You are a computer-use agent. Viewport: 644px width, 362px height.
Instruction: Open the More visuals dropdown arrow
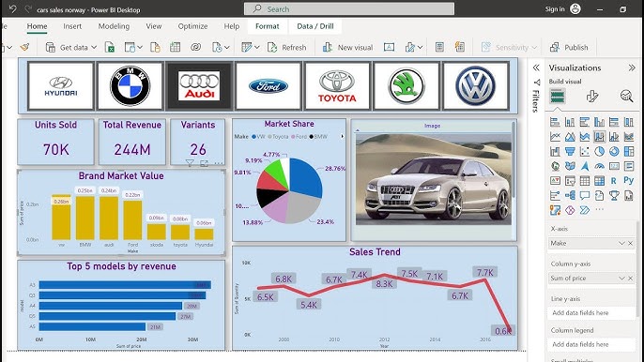[420, 48]
